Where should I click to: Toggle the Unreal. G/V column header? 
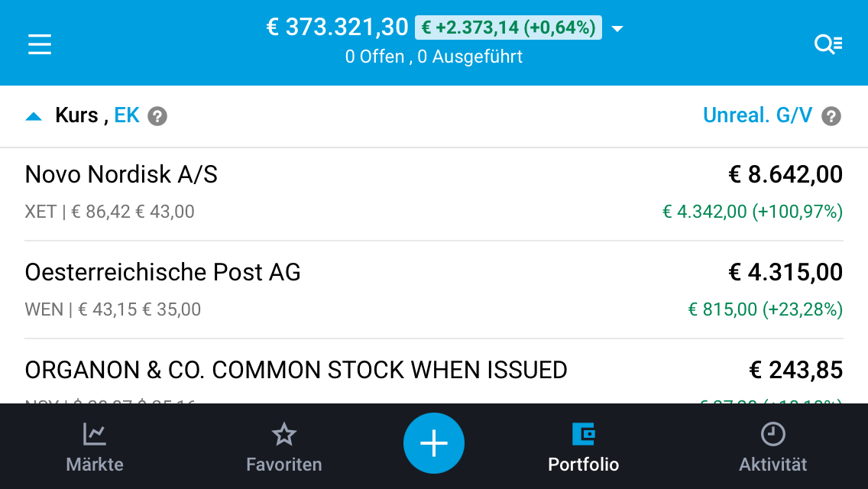pos(757,115)
